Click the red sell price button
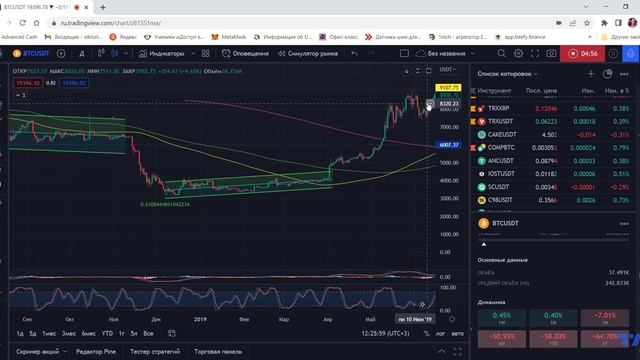Image resolution: width=640 pixels, height=360 pixels. [x=27, y=83]
